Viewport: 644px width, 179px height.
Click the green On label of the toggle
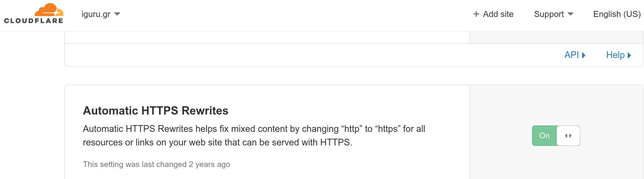coord(544,136)
